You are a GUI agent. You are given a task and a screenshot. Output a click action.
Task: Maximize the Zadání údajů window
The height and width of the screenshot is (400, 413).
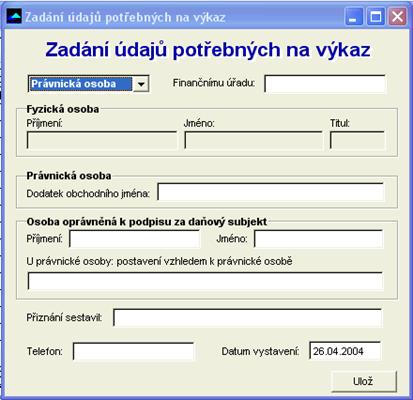tap(376, 16)
